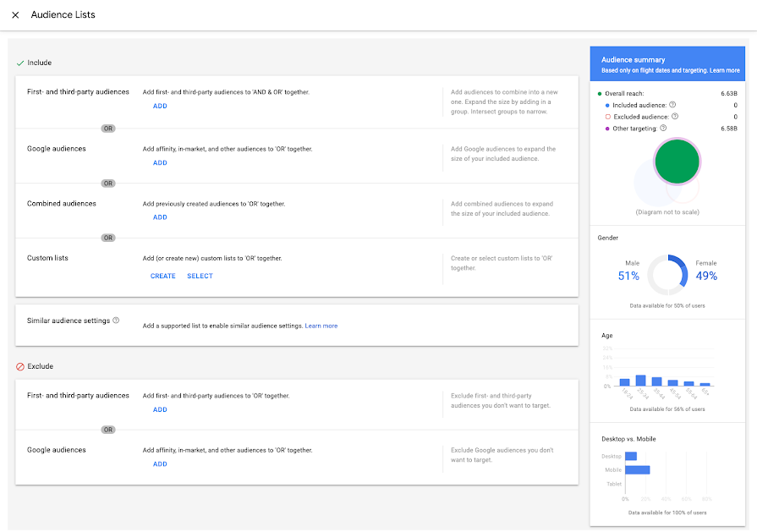Click SELECT to choose existing custom lists

200,276
